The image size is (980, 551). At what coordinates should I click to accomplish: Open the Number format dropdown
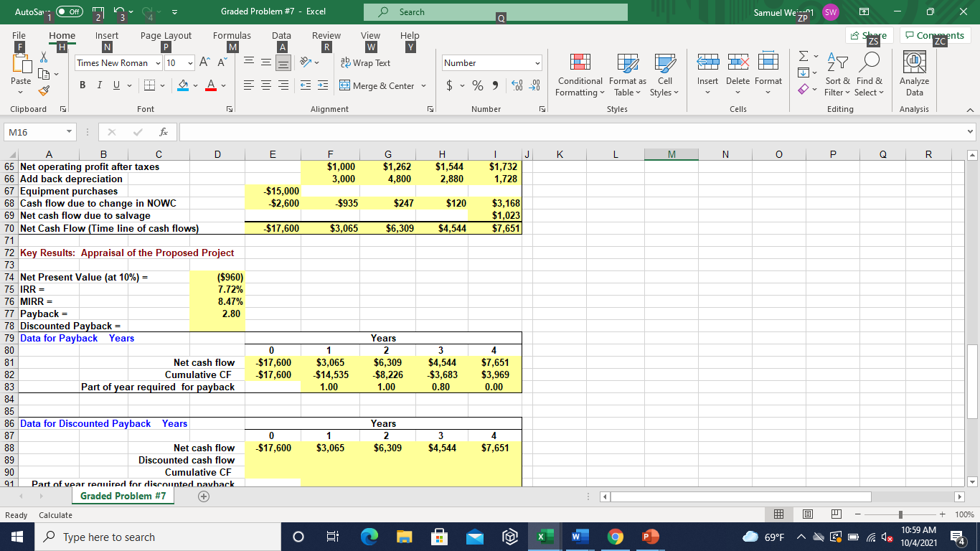(537, 63)
